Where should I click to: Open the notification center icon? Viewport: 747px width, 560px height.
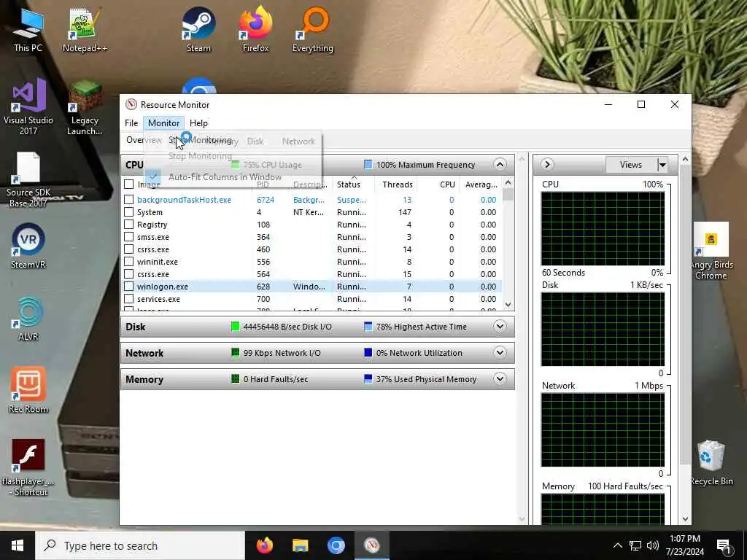coord(724,545)
